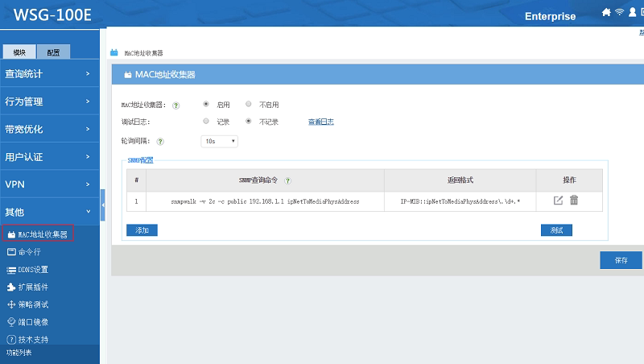Image resolution: width=644 pixels, height=364 pixels.
Task: Click the Wi-Fi signal icon in header
Action: [x=619, y=12]
